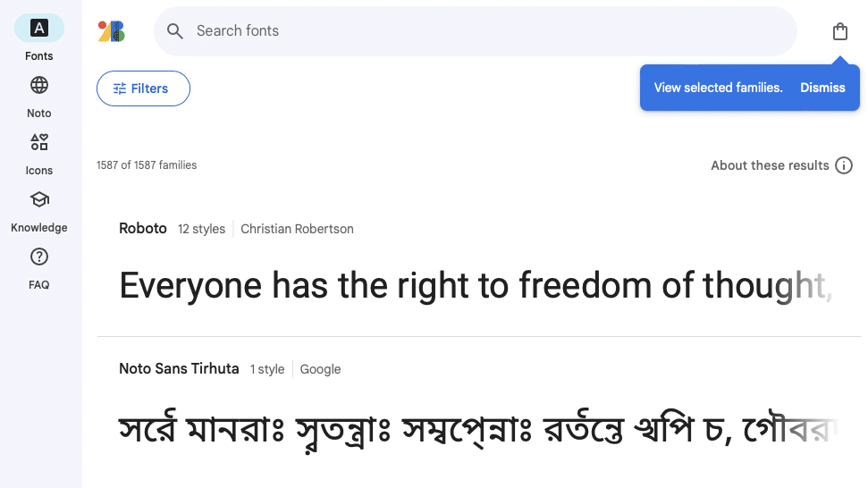Viewport: 868px width, 488px height.
Task: Dismiss the selected families tooltip
Action: tap(822, 88)
